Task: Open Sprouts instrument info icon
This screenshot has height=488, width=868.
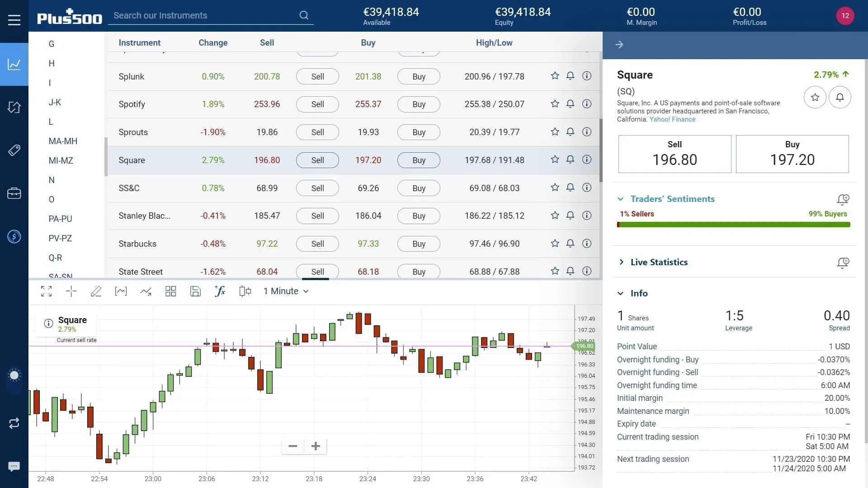Action: 587,131
